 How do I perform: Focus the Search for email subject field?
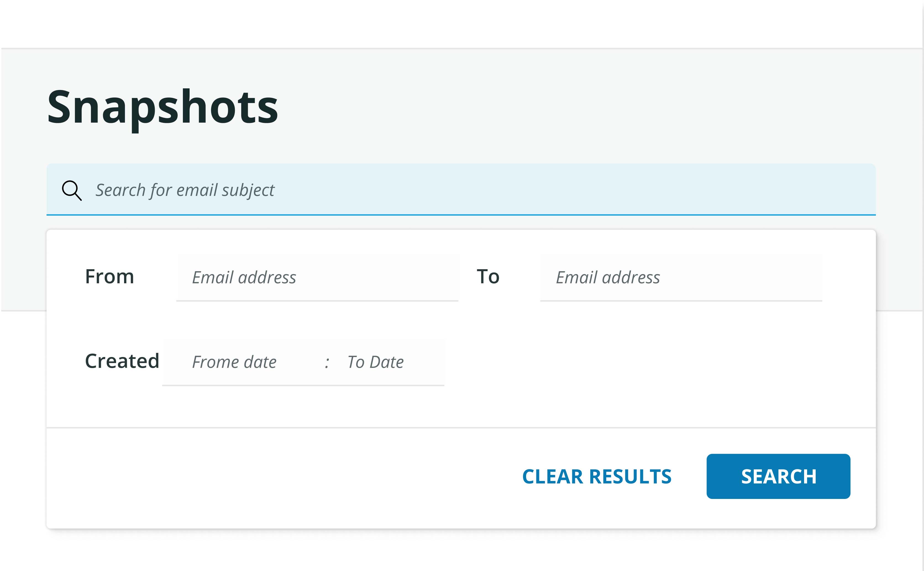point(461,190)
